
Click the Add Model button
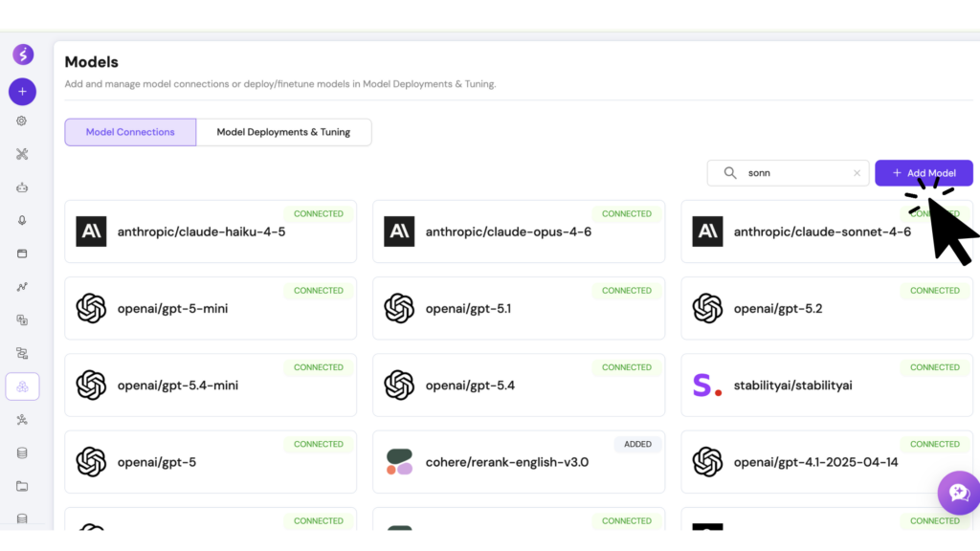(x=924, y=173)
